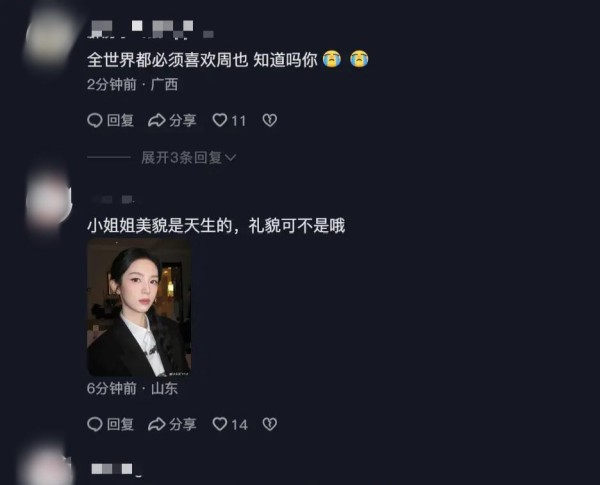Click the share arrow icon on the 山东 comment
This screenshot has width=600, height=485.
(x=157, y=424)
